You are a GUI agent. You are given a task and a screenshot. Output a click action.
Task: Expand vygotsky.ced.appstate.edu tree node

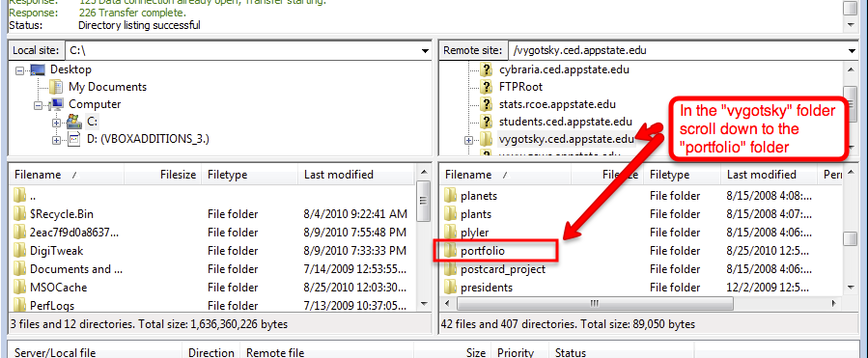(469, 140)
